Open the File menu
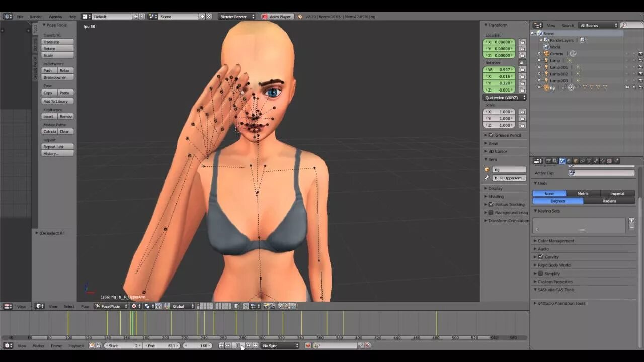 point(20,17)
